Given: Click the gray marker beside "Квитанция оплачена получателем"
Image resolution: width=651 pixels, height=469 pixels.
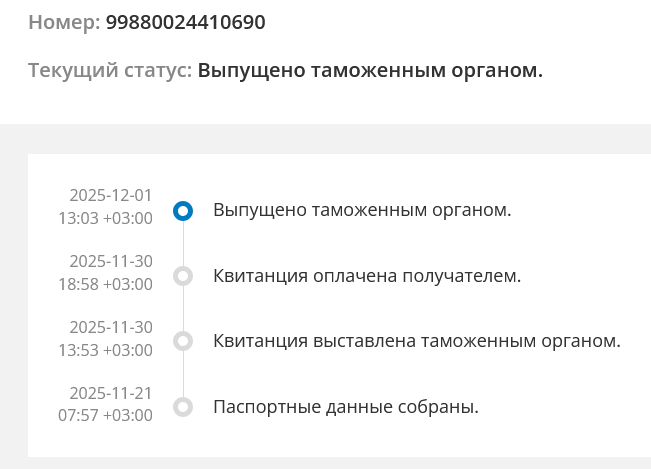Looking at the screenshot, I should [182, 276].
